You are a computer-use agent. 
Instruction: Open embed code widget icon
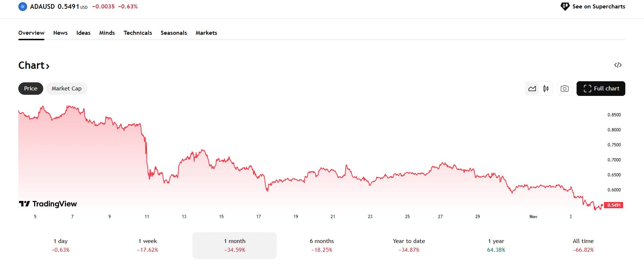coord(618,65)
